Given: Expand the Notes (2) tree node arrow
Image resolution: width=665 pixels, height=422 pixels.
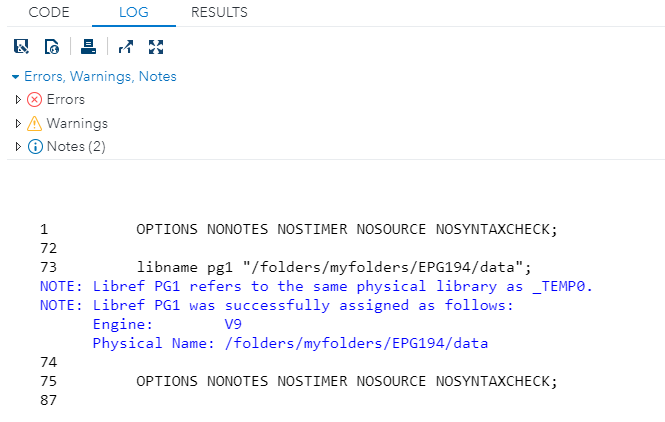Looking at the screenshot, I should click(18, 147).
